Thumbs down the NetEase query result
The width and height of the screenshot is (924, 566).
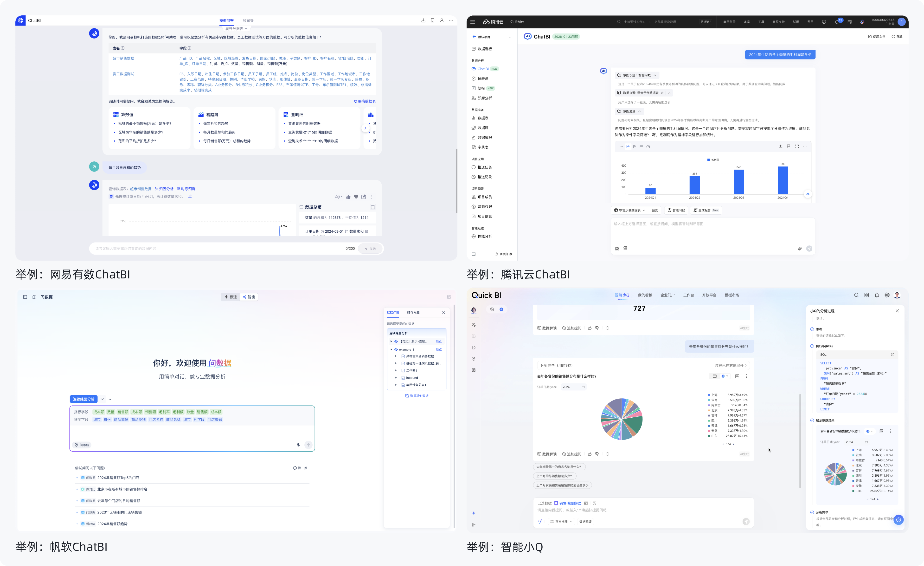coord(356,197)
